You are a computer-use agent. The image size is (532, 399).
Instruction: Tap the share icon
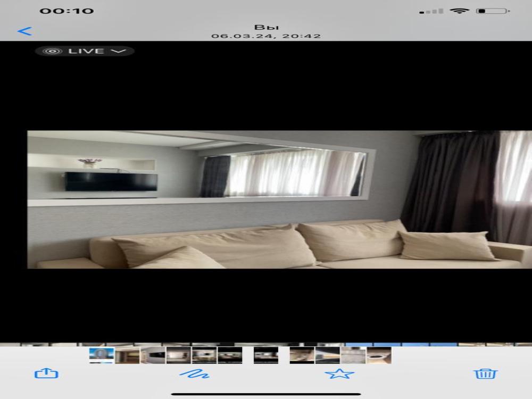tap(46, 373)
